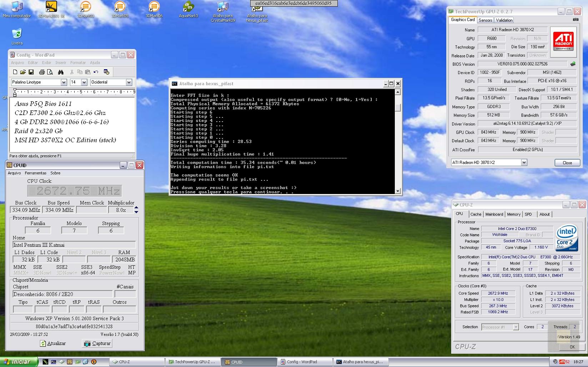Open the Sobre menu in CPUID
588x367 pixels.
[55, 173]
